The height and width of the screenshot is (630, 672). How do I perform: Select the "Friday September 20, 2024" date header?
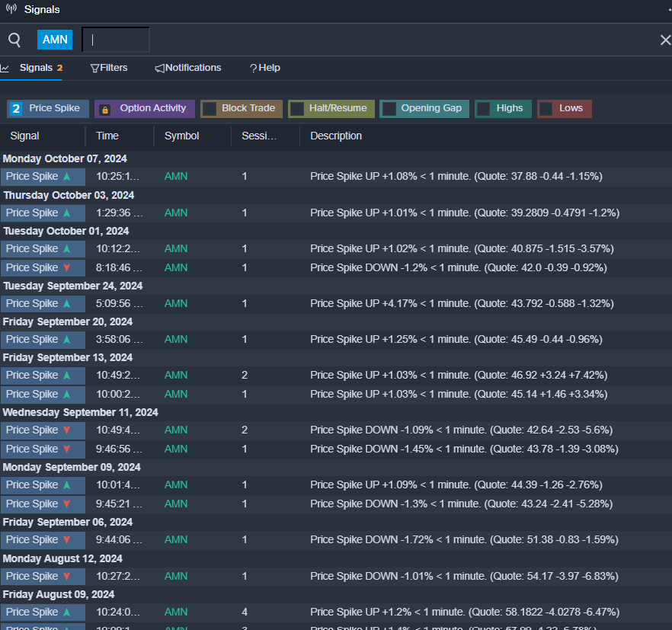pos(68,322)
